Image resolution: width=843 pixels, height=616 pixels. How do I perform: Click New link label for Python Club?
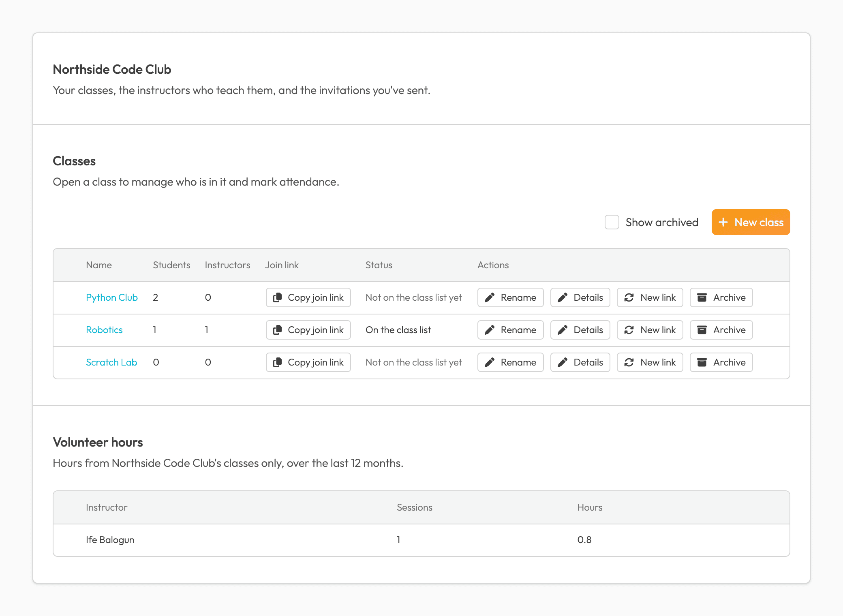[x=658, y=297]
